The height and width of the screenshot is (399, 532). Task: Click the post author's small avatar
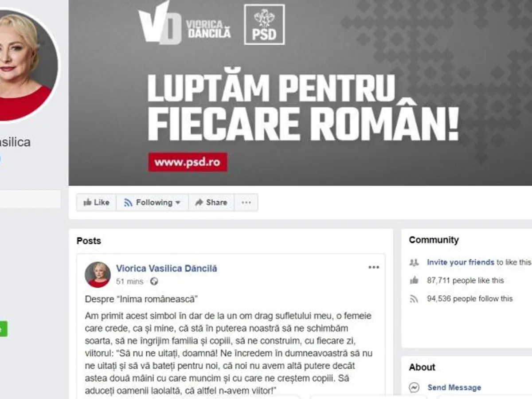(98, 274)
